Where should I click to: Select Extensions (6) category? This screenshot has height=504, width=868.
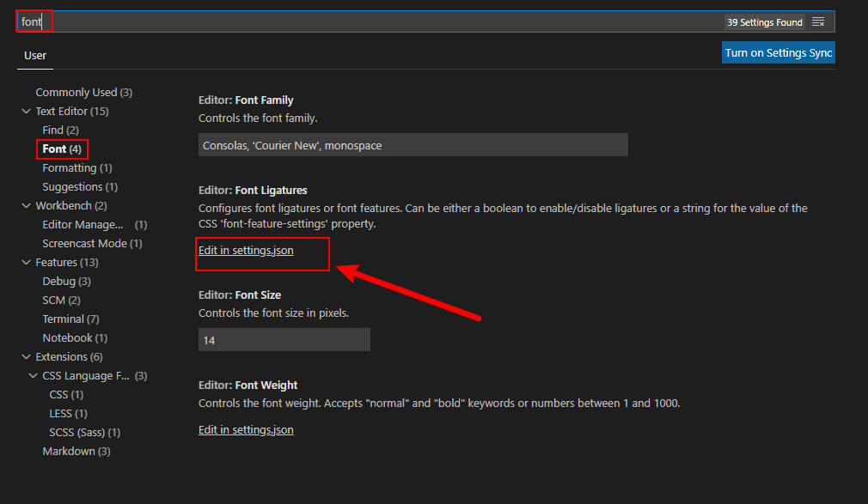coord(69,357)
